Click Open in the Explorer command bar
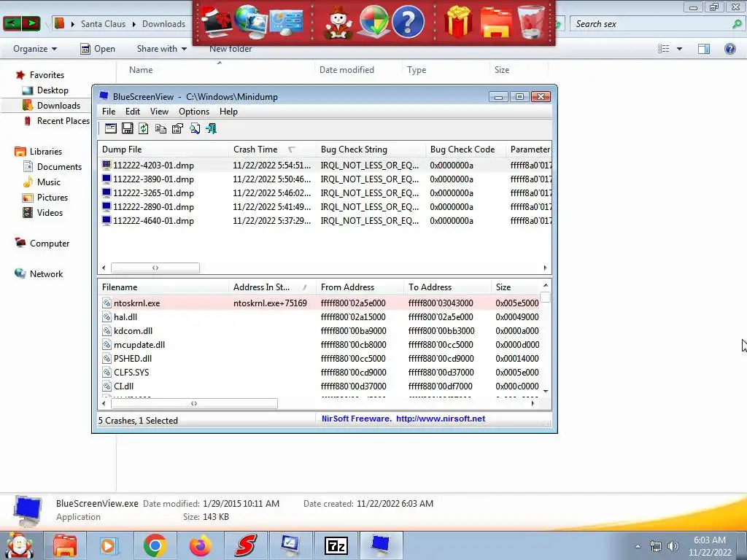 click(x=98, y=49)
